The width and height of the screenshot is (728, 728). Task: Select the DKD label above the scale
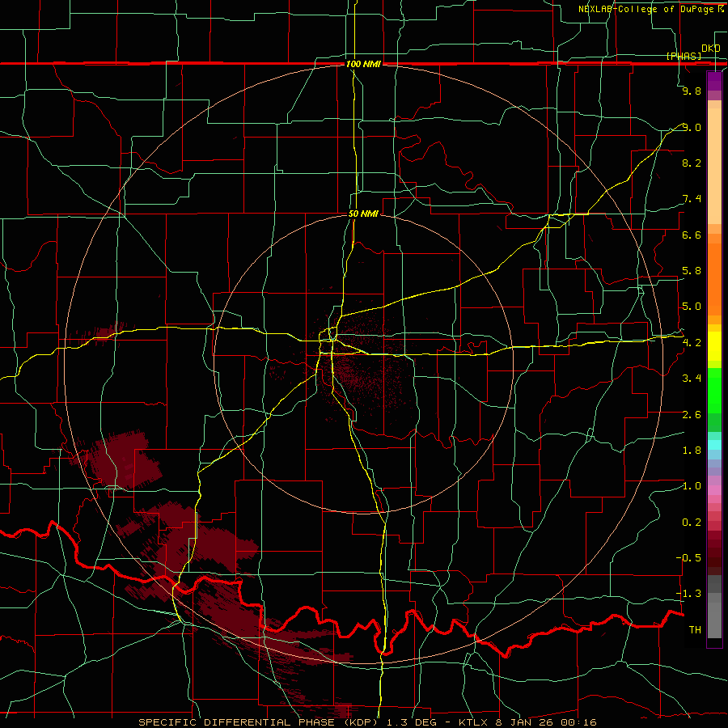[710, 49]
